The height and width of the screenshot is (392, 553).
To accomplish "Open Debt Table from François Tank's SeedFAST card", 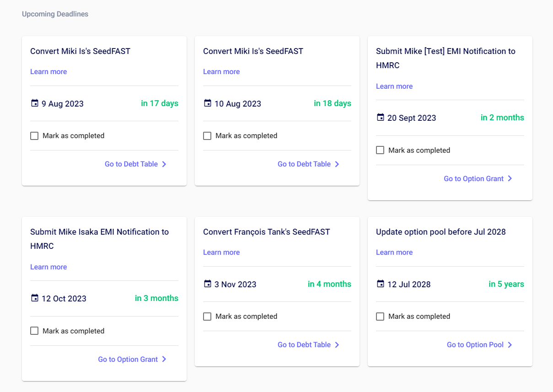I will point(304,345).
